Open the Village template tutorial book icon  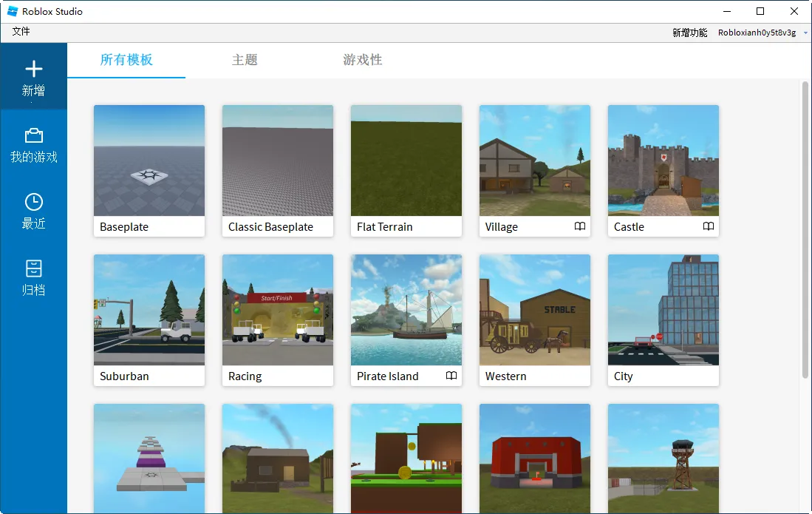(581, 227)
